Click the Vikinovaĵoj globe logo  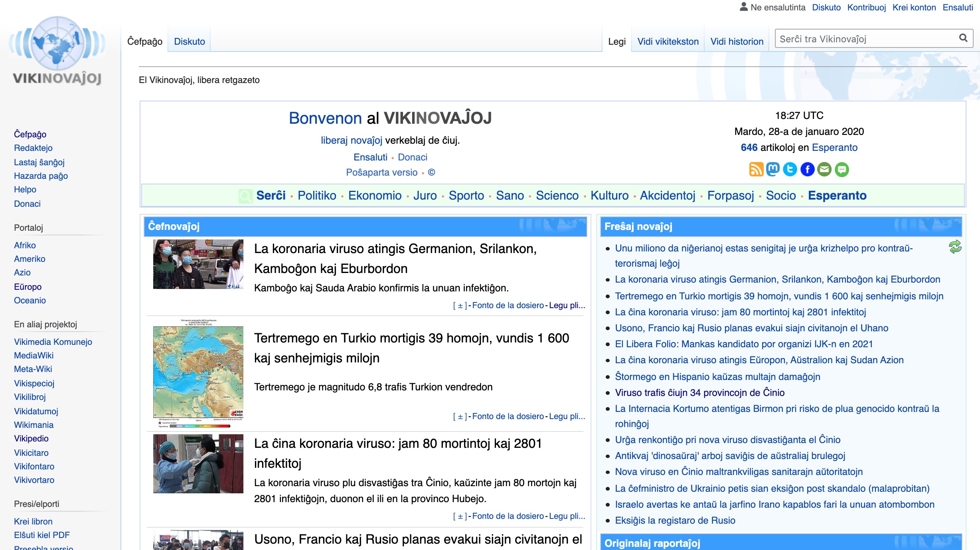(x=57, y=50)
